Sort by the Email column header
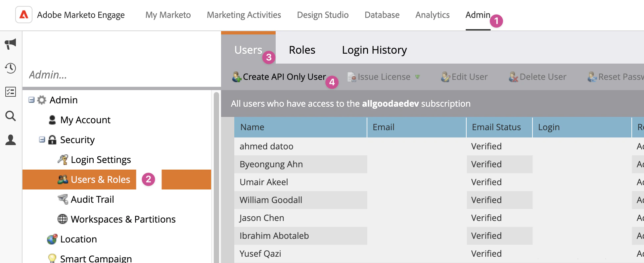Viewport: 644px width, 263px height. click(417, 127)
